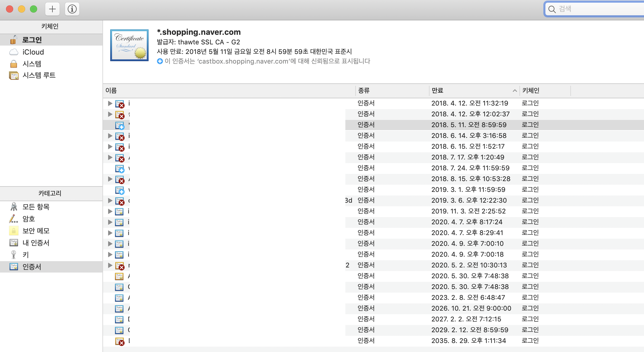Expand the certificate expiring 2020. 5. 2.
Screen dimensions: 644x352
tap(110, 265)
